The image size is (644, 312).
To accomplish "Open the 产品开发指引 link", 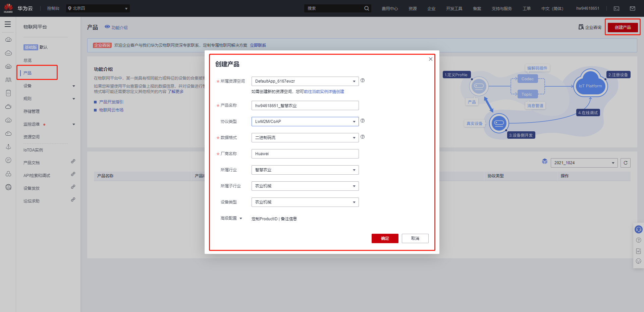I will coord(111,102).
